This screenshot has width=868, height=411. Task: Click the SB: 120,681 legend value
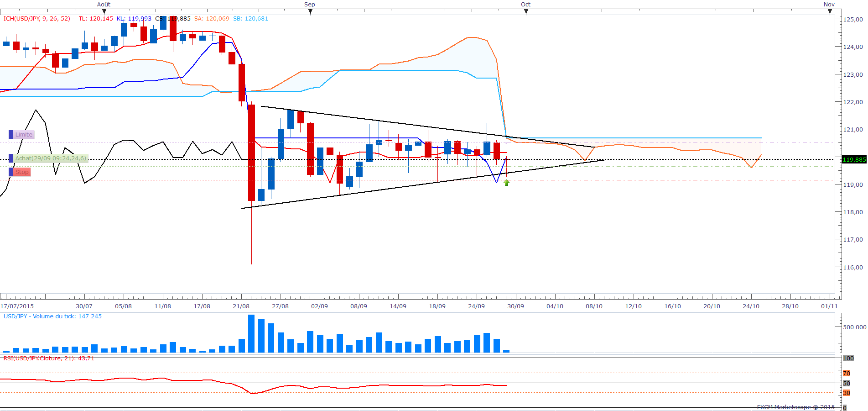pyautogui.click(x=250, y=19)
